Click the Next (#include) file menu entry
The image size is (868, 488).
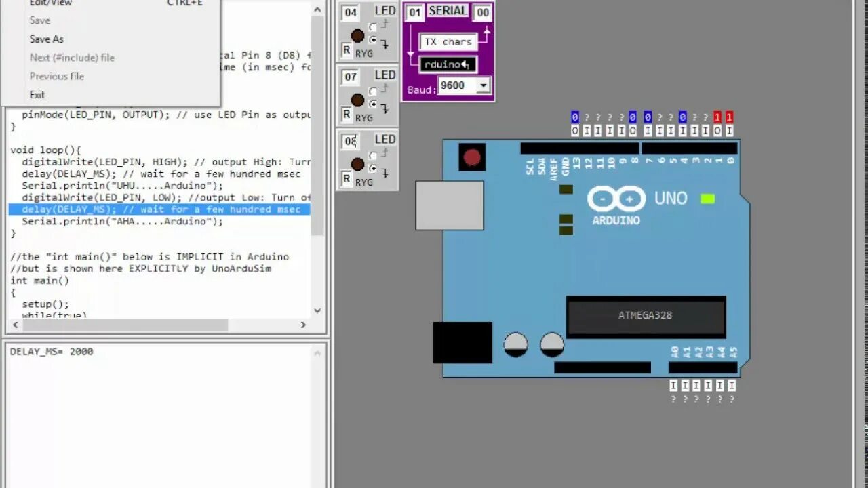[72, 58]
